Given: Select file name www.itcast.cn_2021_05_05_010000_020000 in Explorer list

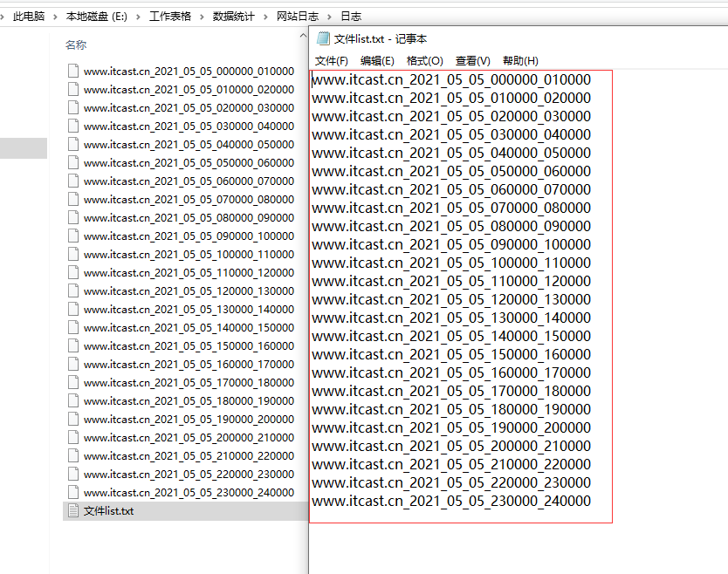Looking at the screenshot, I should point(189,89).
